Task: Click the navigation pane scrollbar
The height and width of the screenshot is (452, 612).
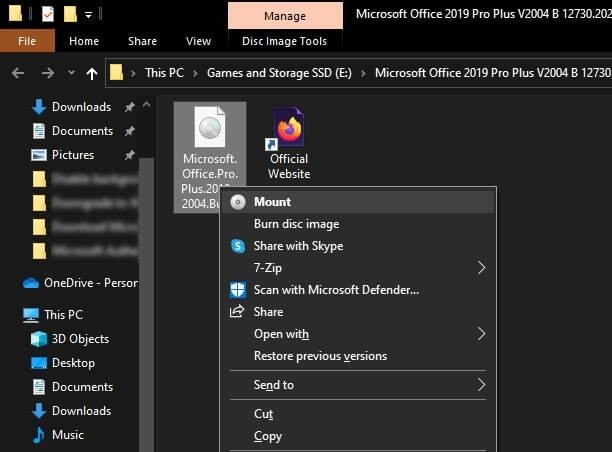Action: click(x=146, y=304)
